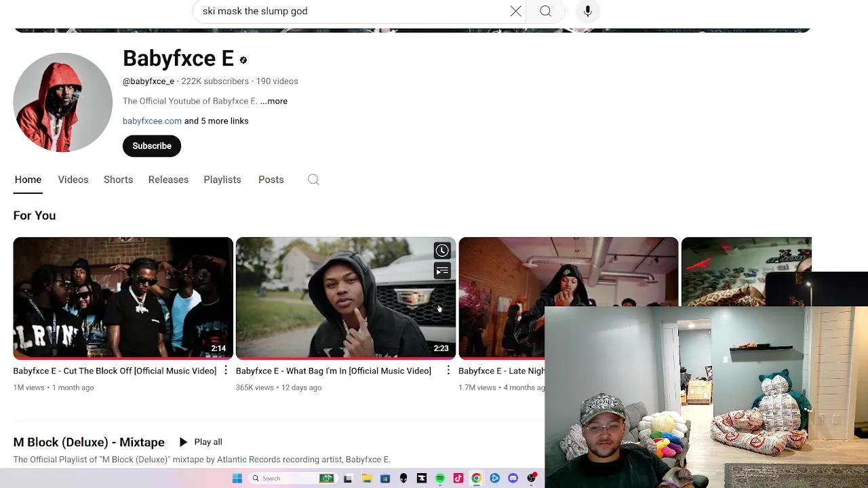Open options menu for Cut The Block Off
This screenshot has width=868, height=488.
(x=226, y=371)
